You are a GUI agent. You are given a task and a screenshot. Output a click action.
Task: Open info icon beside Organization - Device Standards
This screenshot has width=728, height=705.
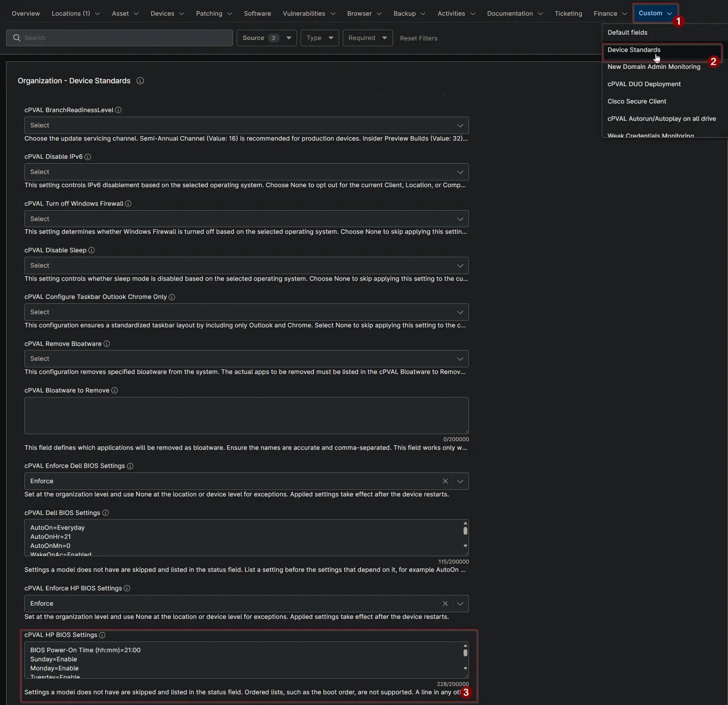pos(140,81)
